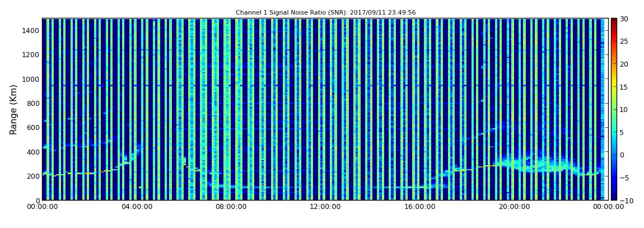The image size is (644, 228).
Task: Click the colorbar value -10
Action: coord(625,201)
